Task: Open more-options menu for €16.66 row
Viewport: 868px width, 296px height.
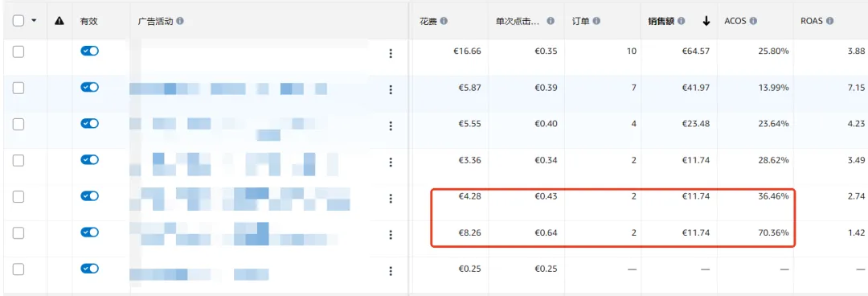Action: (x=391, y=53)
